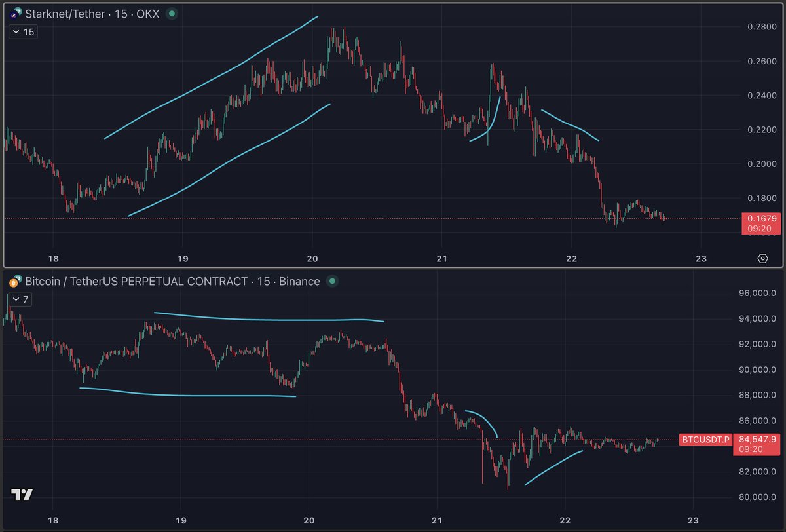Click date 22 on Bitcoin chart time axis
The width and height of the screenshot is (786, 532).
pyautogui.click(x=565, y=522)
